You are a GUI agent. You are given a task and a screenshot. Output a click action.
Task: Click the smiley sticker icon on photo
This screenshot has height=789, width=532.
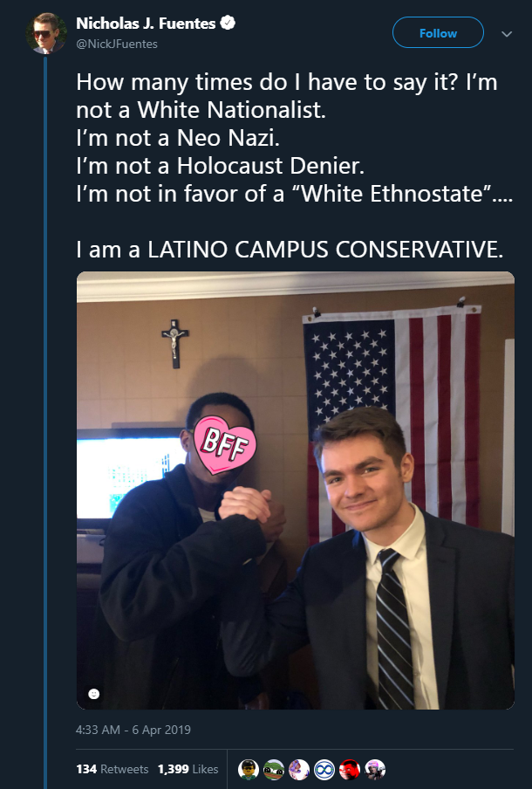coord(93,694)
